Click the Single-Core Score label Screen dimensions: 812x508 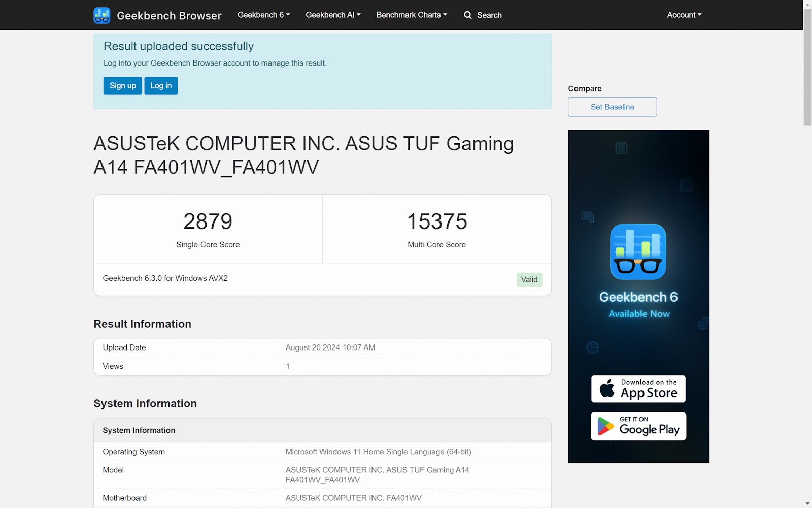[x=208, y=245]
